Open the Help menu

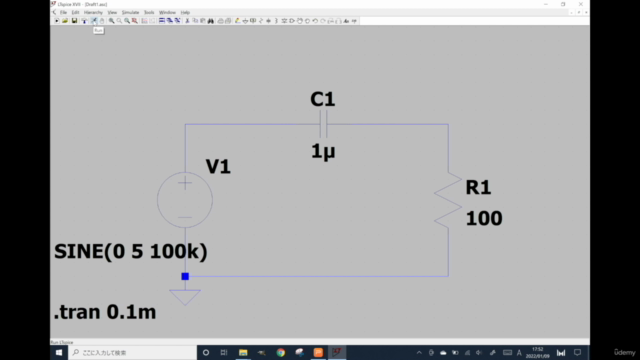[x=185, y=13]
